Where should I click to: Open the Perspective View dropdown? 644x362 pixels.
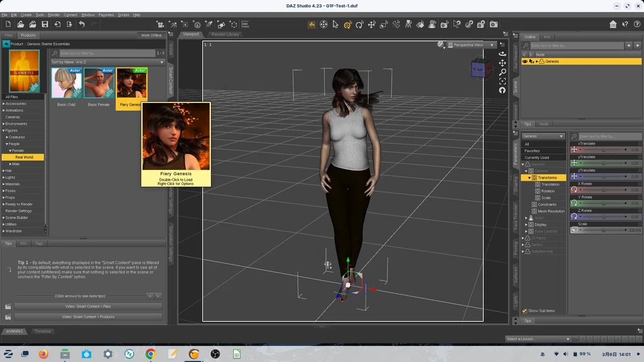click(x=471, y=45)
